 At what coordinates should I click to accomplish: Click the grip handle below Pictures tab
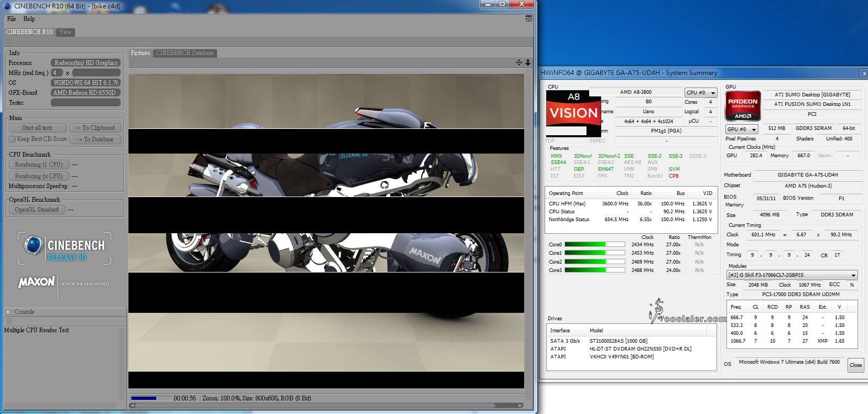[x=134, y=62]
